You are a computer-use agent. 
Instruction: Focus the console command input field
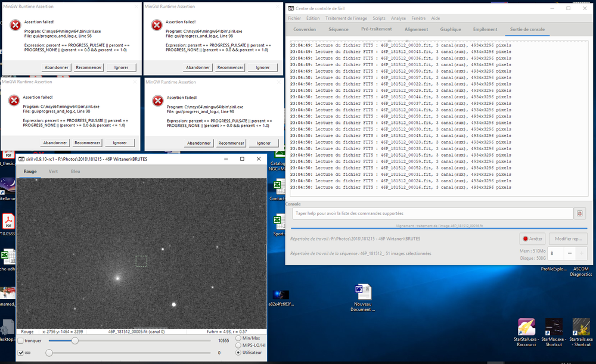click(433, 213)
